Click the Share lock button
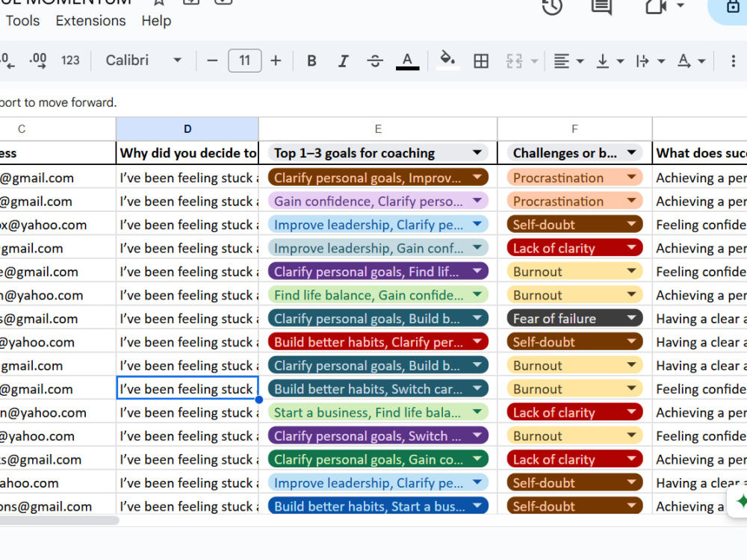 pos(732,7)
